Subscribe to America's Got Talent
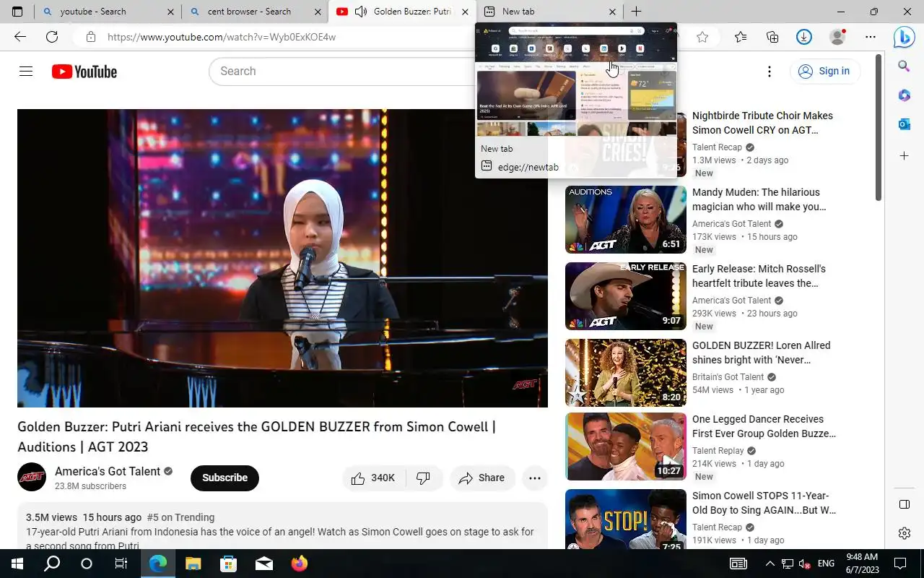Image resolution: width=924 pixels, height=578 pixels. coord(225,478)
